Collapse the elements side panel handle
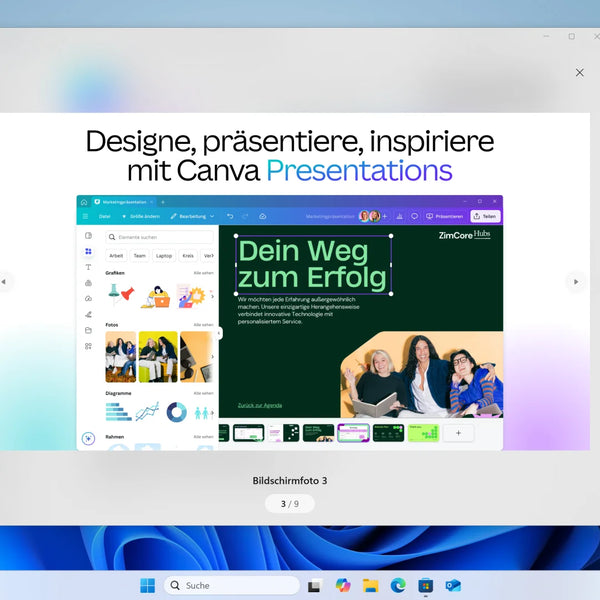The image size is (600, 600). coord(219,333)
